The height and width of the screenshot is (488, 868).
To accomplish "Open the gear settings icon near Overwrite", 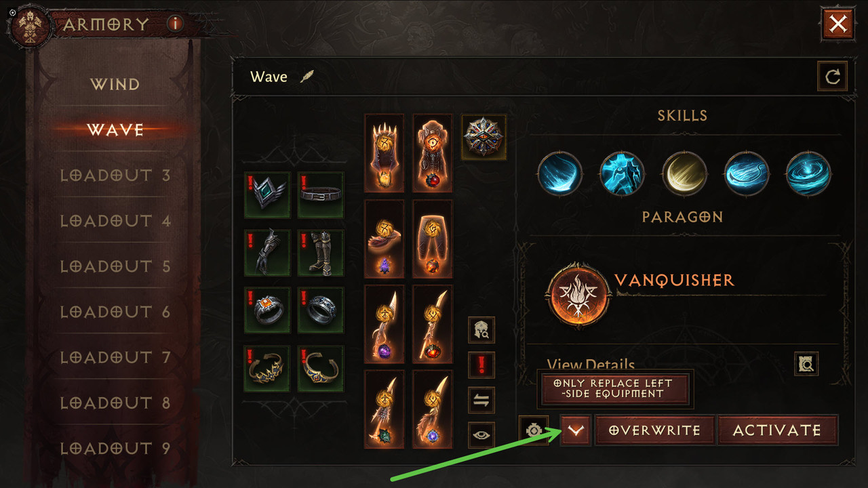I will tap(534, 430).
